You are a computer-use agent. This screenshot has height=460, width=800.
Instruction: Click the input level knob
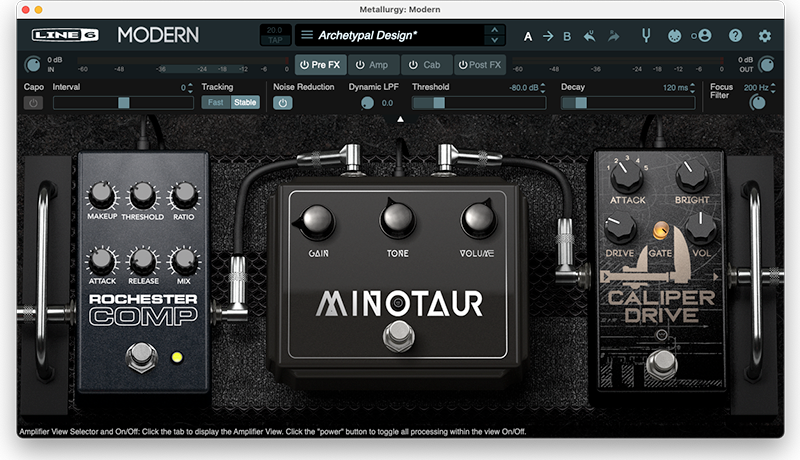[33, 65]
